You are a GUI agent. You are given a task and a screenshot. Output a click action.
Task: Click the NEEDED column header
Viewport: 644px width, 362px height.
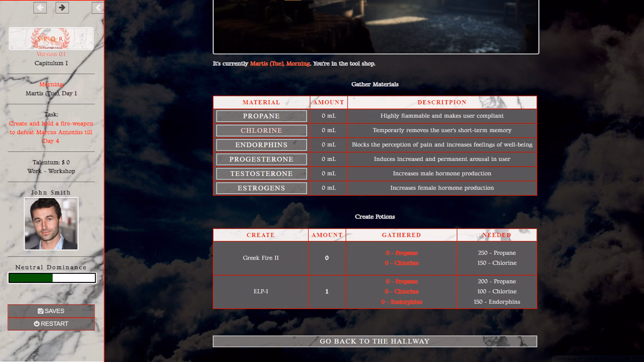coord(497,235)
